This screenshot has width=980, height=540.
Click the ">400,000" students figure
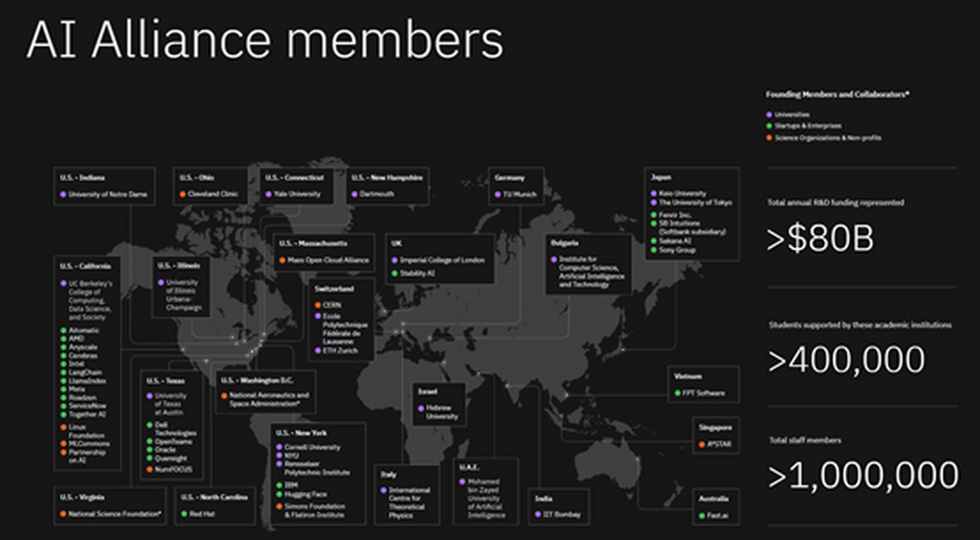pos(846,360)
